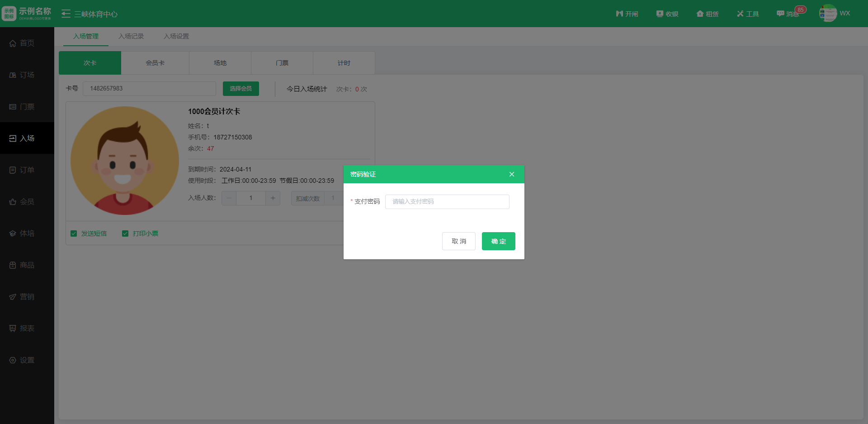Uncheck the 发送短信 checkbox
The width and height of the screenshot is (868, 424).
point(74,233)
